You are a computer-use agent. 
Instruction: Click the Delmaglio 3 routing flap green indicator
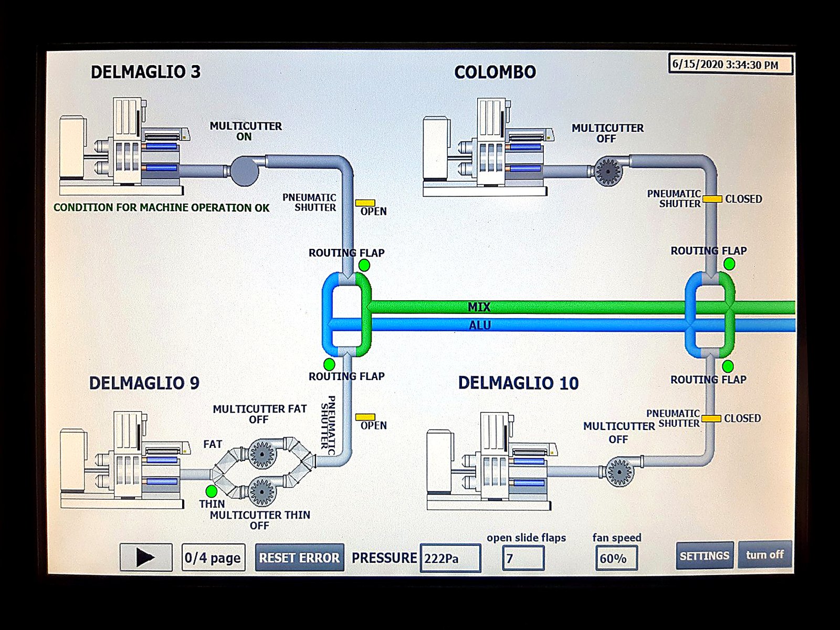click(x=363, y=265)
